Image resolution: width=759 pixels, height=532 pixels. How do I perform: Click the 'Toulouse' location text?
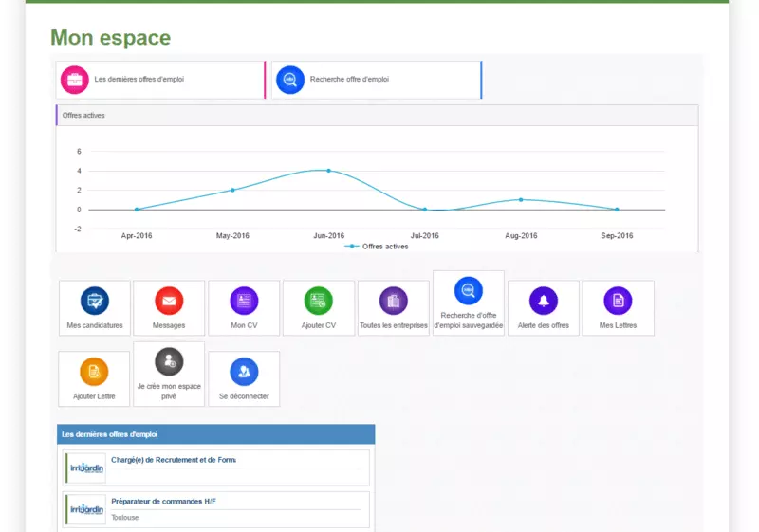125,518
